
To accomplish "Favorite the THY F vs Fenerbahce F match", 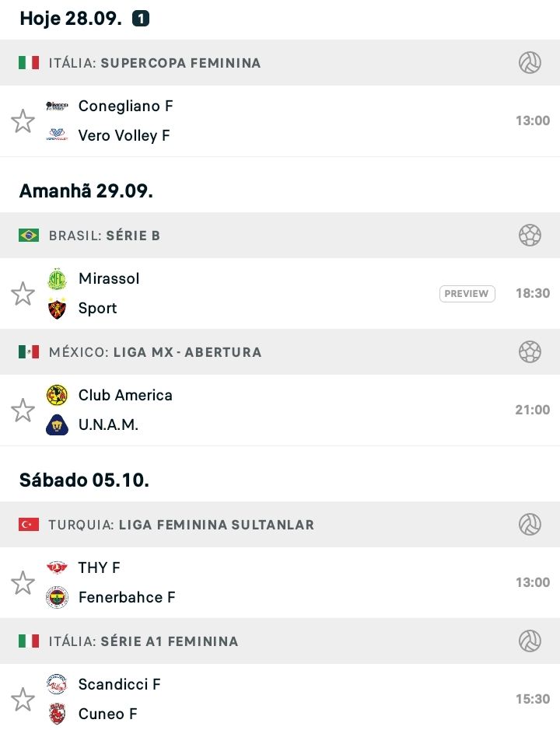I will pos(23,582).
